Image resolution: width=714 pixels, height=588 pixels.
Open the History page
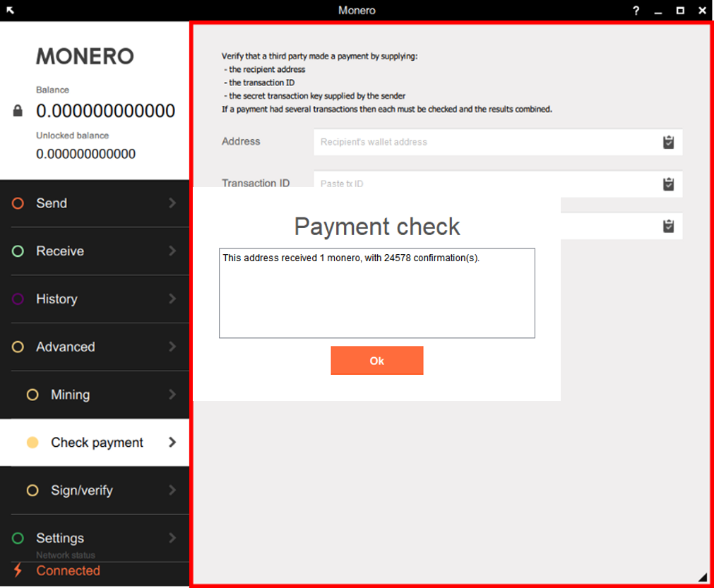(x=95, y=299)
